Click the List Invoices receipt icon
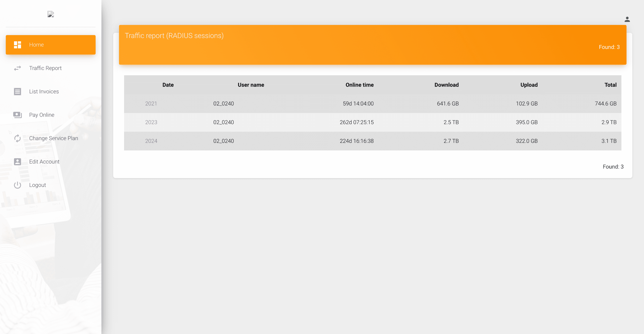Viewport: 644px width, 334px height. point(17,92)
